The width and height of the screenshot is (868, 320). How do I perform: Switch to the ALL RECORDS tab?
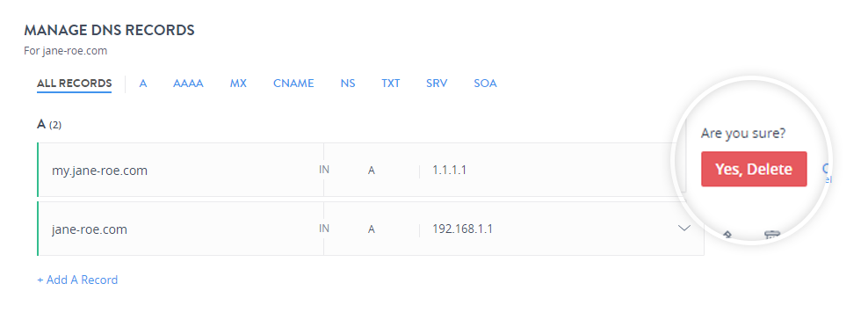[74, 84]
